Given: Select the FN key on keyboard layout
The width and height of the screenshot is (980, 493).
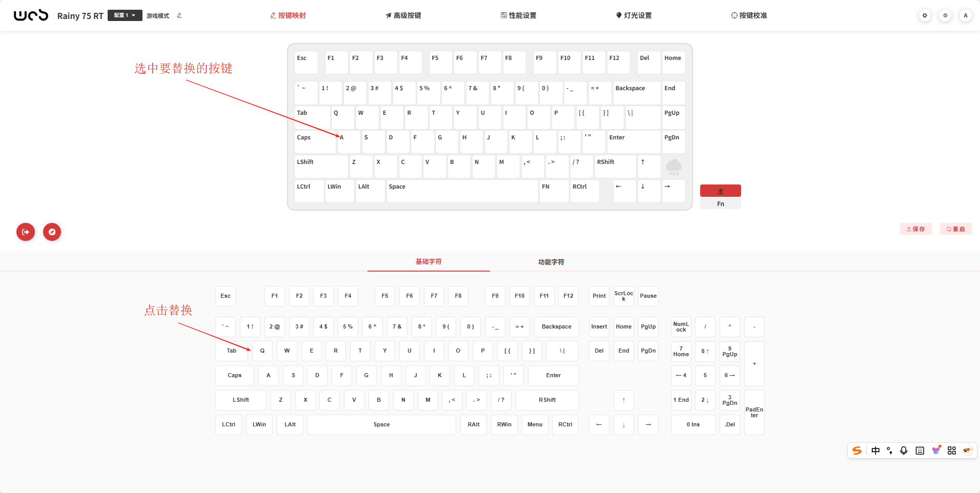Looking at the screenshot, I should (554, 191).
